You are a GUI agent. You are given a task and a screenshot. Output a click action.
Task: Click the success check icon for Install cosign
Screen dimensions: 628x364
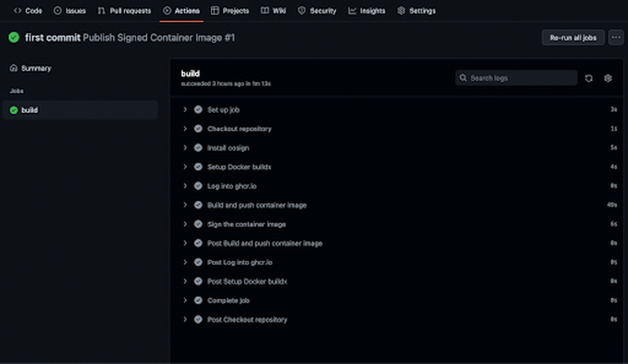pyautogui.click(x=199, y=147)
